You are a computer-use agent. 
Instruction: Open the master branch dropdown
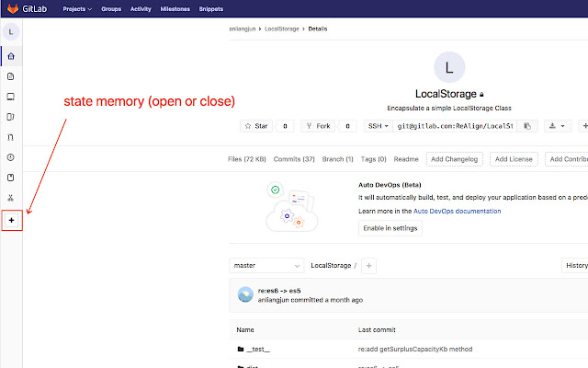[x=266, y=266]
